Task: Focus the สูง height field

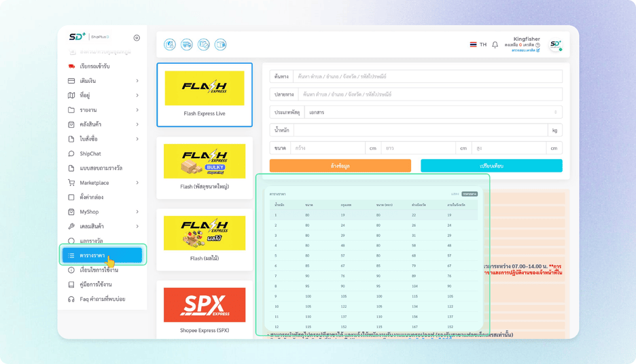Action: 509,148
